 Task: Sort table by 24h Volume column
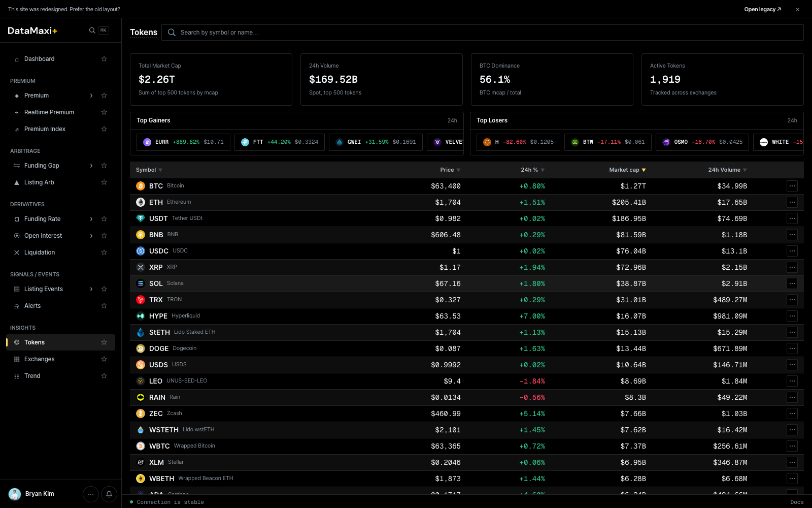click(x=727, y=170)
